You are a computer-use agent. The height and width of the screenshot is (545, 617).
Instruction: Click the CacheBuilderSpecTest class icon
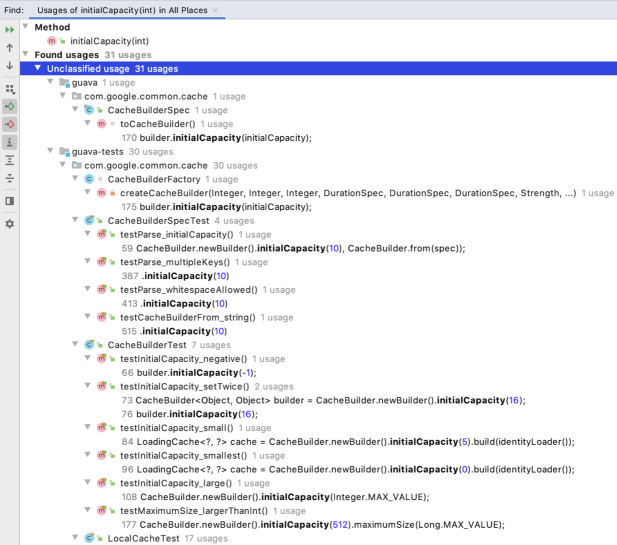pos(89,220)
